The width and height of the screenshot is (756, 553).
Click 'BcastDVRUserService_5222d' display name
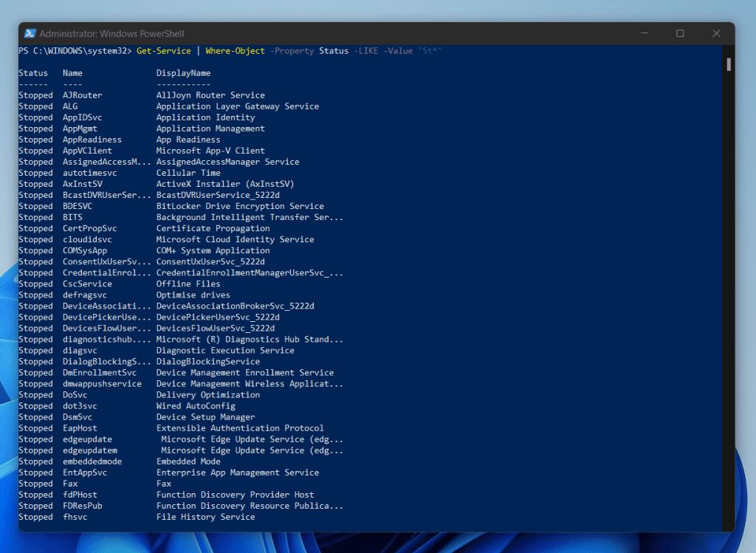218,195
